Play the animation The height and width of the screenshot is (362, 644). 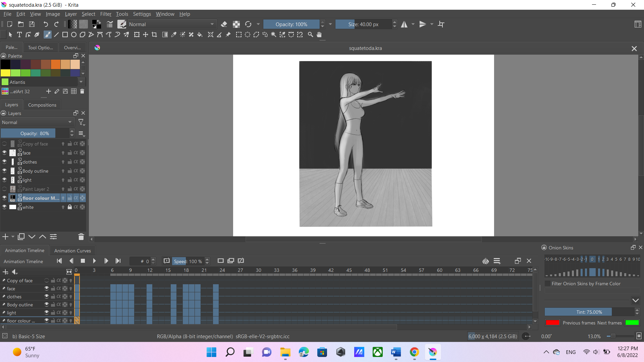point(94,261)
